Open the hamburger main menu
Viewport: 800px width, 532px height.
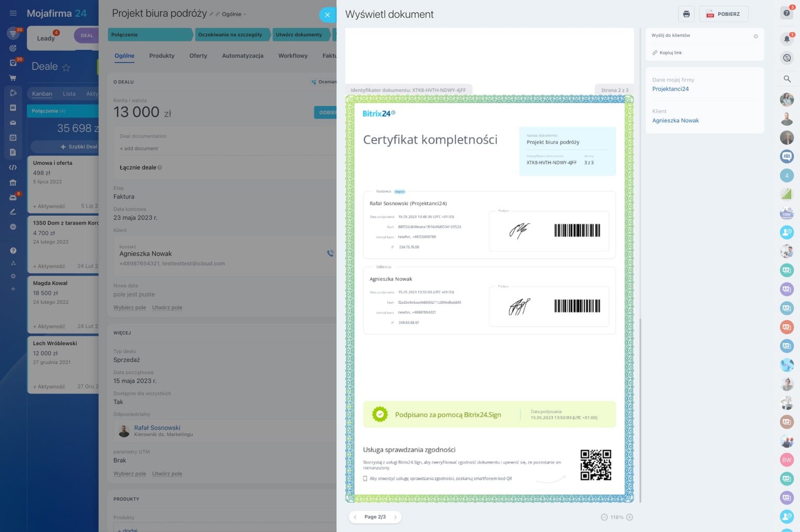point(13,13)
